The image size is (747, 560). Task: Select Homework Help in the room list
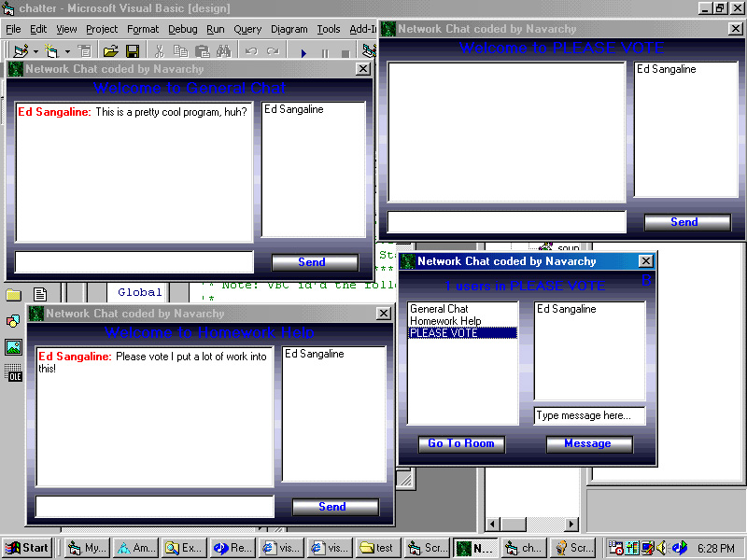(445, 321)
